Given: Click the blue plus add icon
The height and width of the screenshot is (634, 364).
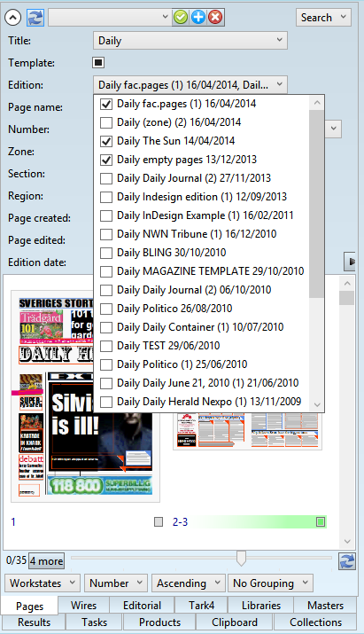Looking at the screenshot, I should coord(198,18).
